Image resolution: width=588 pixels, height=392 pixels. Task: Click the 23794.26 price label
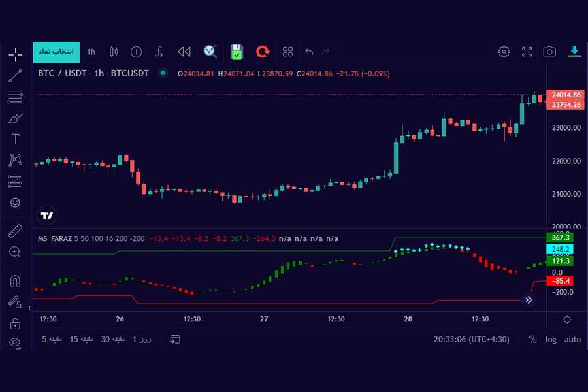(566, 105)
